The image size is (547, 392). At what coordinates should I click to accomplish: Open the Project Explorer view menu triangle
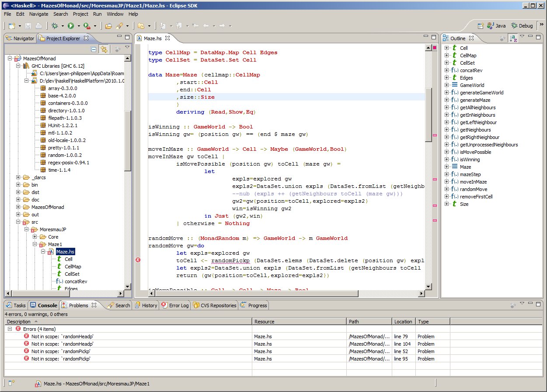click(x=127, y=47)
